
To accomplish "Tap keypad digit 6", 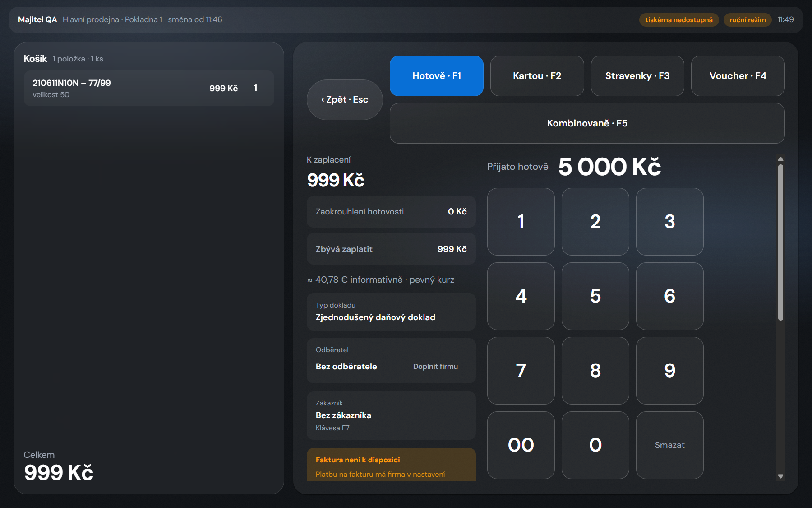I will click(670, 296).
